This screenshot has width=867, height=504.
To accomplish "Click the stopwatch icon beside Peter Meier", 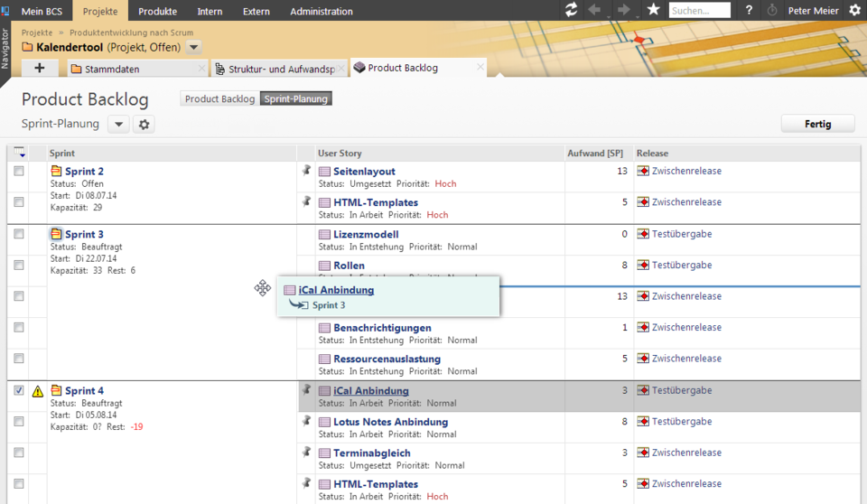I will [x=772, y=11].
